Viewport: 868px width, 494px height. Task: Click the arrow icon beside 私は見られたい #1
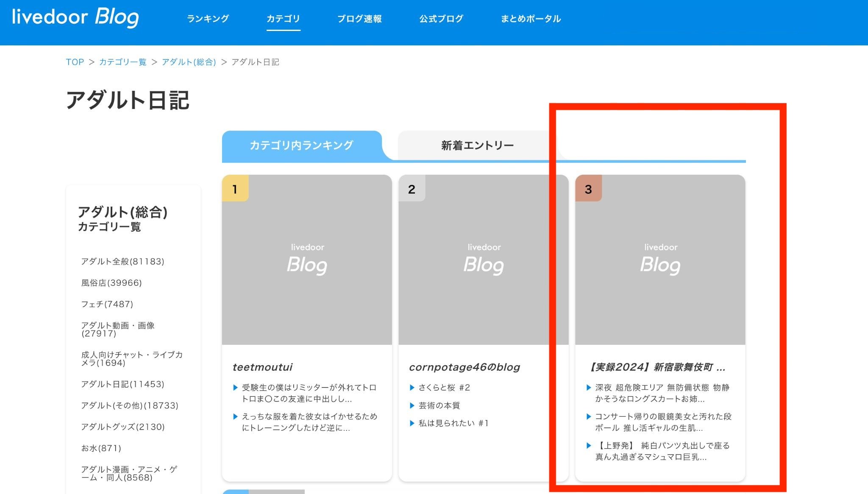pos(412,423)
